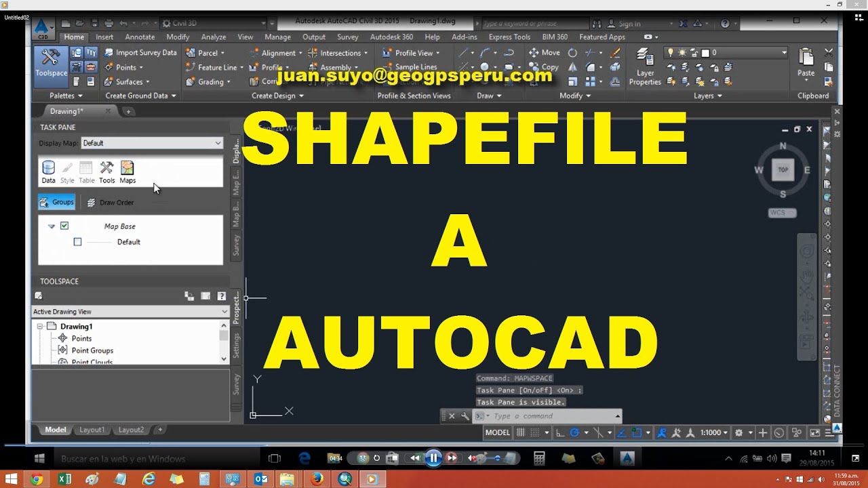Pause the video playback button
Screen dimensions: 868x488
coord(433,458)
